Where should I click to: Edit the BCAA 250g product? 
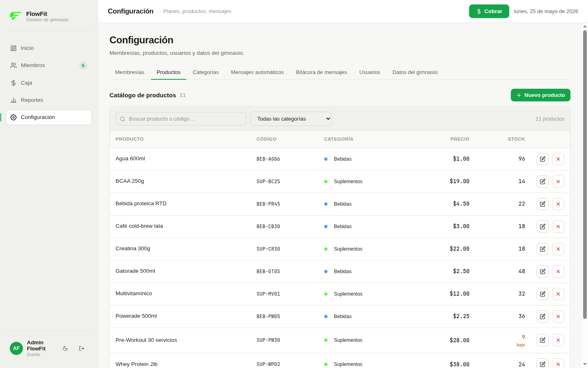tap(542, 182)
